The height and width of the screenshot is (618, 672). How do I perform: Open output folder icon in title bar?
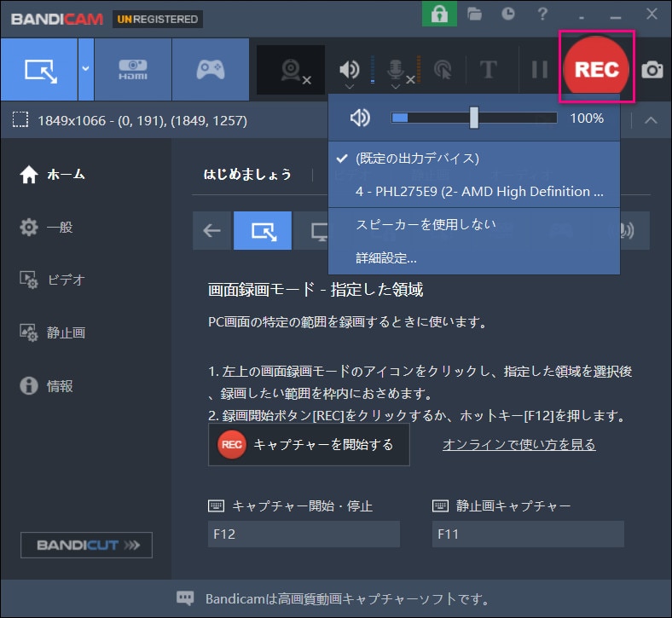474,14
